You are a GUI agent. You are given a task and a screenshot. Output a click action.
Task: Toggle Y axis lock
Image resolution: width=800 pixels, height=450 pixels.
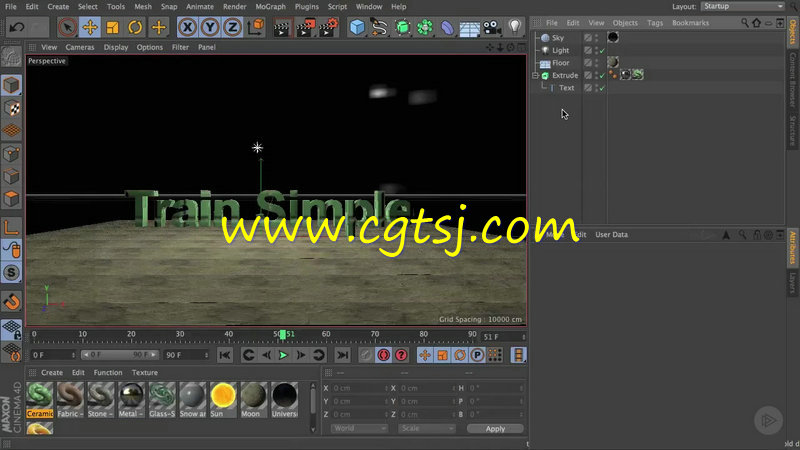click(210, 27)
